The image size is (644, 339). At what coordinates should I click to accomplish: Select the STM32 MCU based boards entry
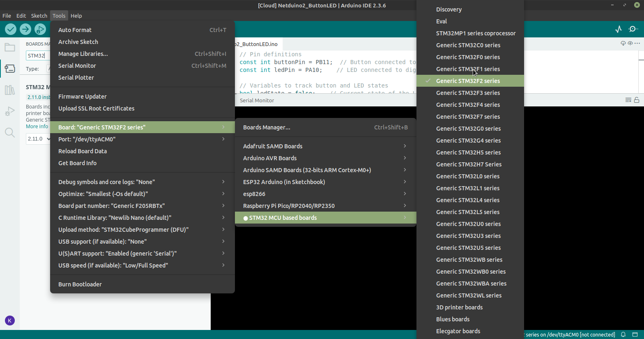[326, 218]
